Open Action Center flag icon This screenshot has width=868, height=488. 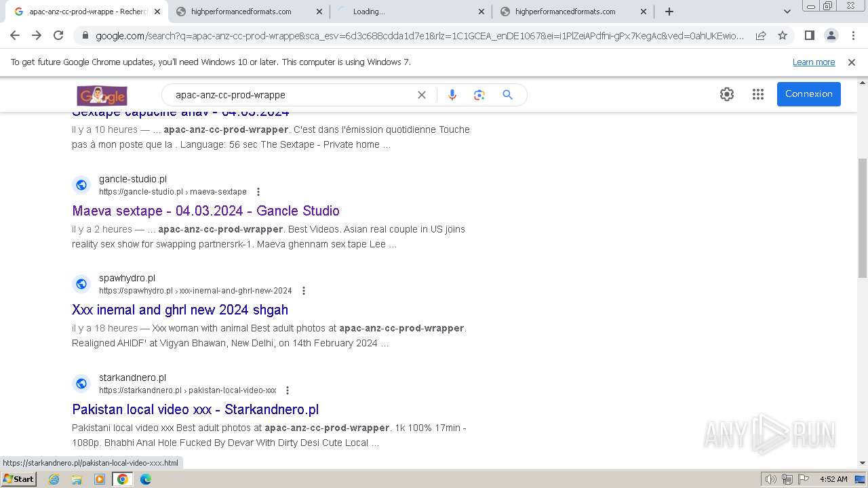(802, 479)
